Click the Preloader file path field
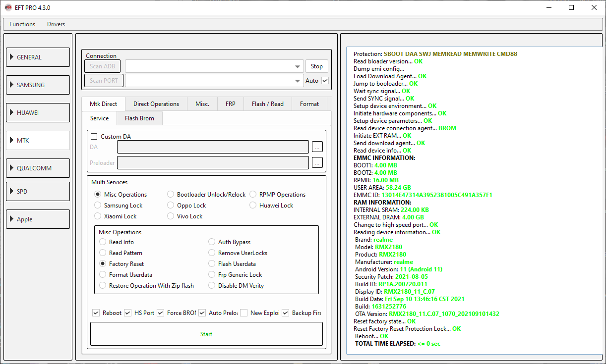606x364 pixels. [x=213, y=162]
